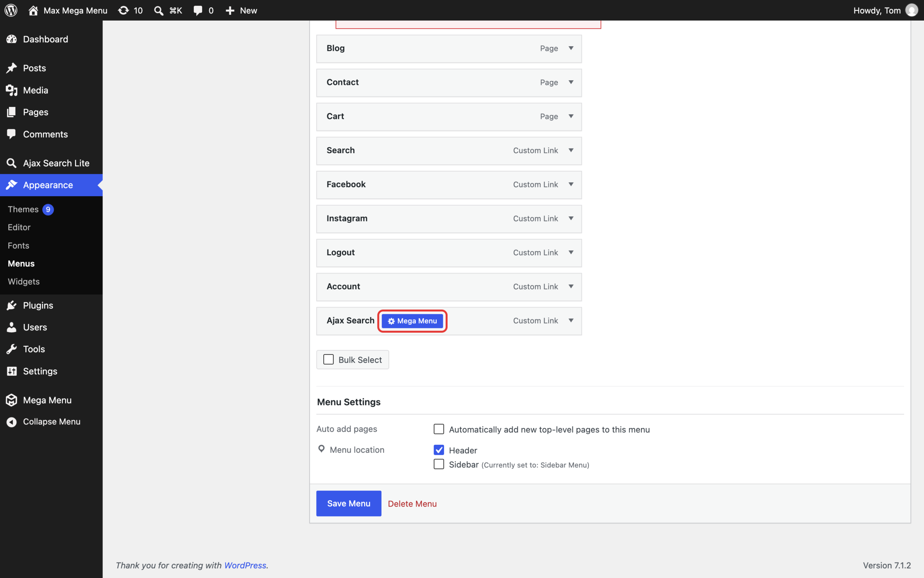Screen dimensions: 924x578
Task: Click the Version 7.1.2 footer text
Action: coord(886,565)
